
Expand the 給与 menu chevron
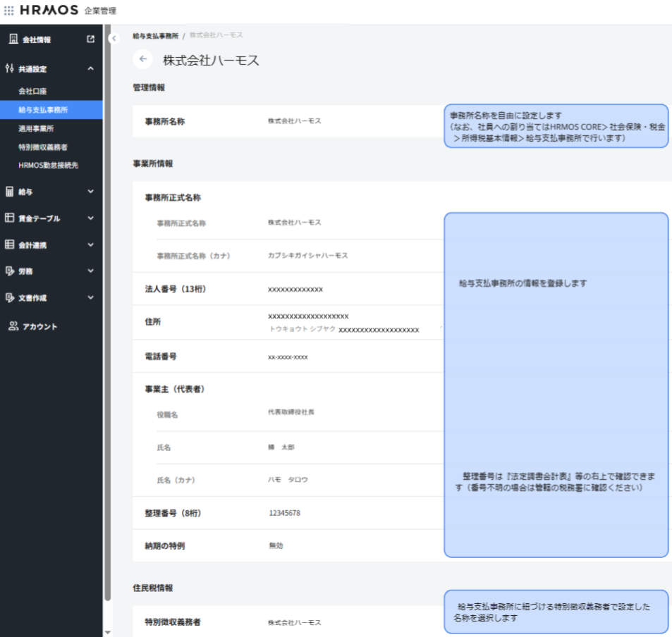[x=90, y=191]
